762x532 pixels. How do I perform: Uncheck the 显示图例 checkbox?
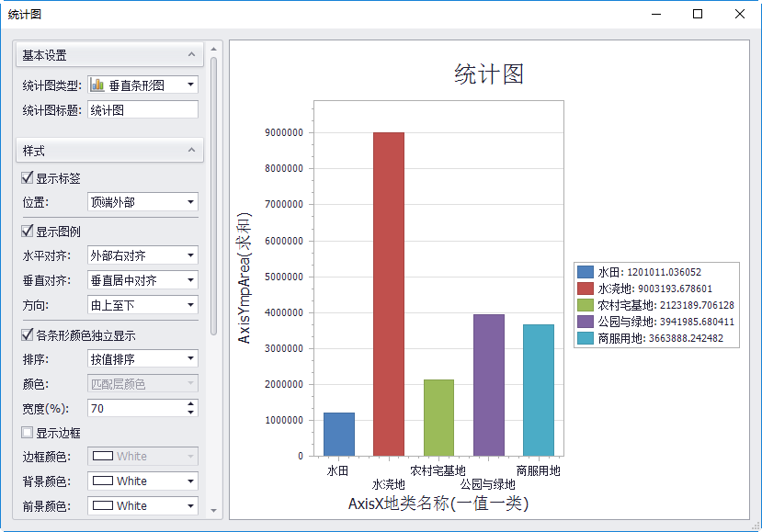click(28, 232)
